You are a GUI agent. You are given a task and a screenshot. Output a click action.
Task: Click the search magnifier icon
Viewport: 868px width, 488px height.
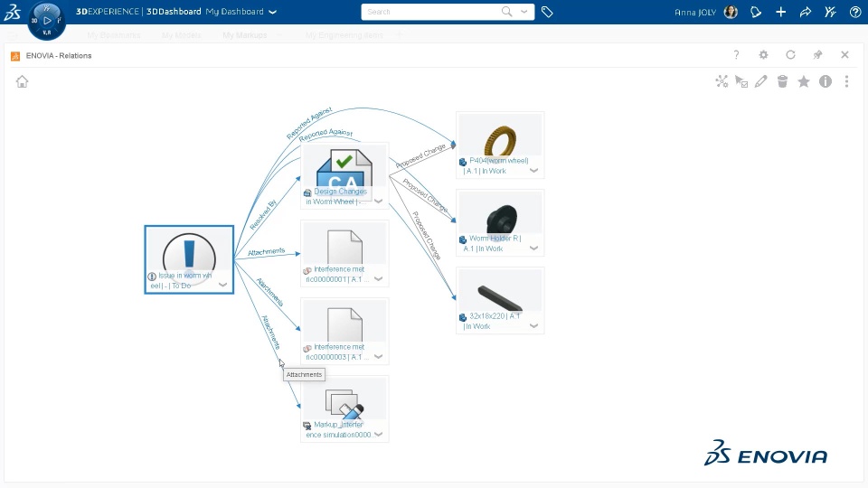506,12
